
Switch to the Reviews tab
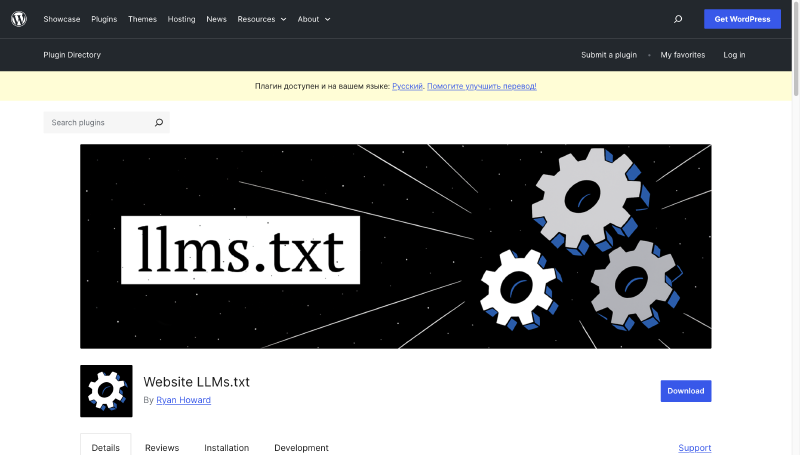point(162,447)
